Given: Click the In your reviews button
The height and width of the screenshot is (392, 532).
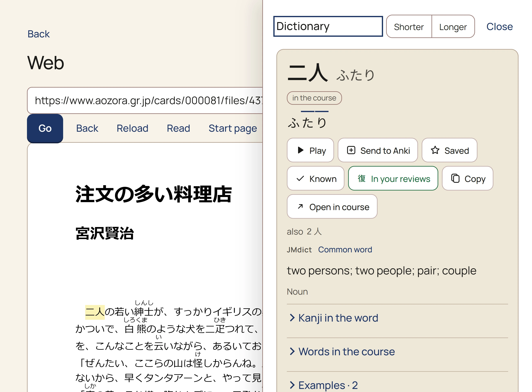Looking at the screenshot, I should pyautogui.click(x=393, y=178).
